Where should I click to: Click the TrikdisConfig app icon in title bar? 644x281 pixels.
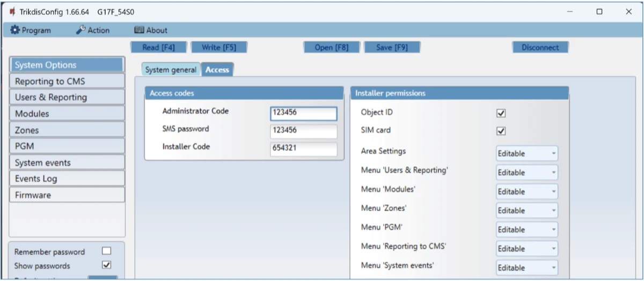(12, 11)
